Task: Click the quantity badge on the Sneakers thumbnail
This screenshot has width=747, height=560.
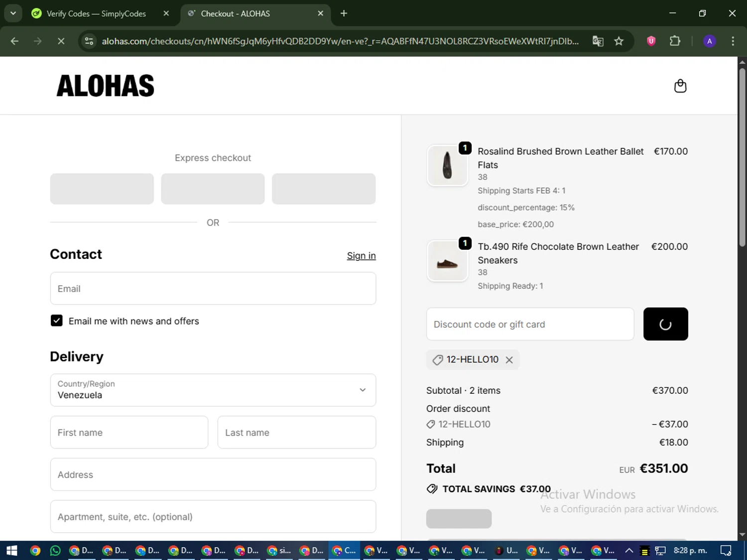Action: tap(465, 243)
